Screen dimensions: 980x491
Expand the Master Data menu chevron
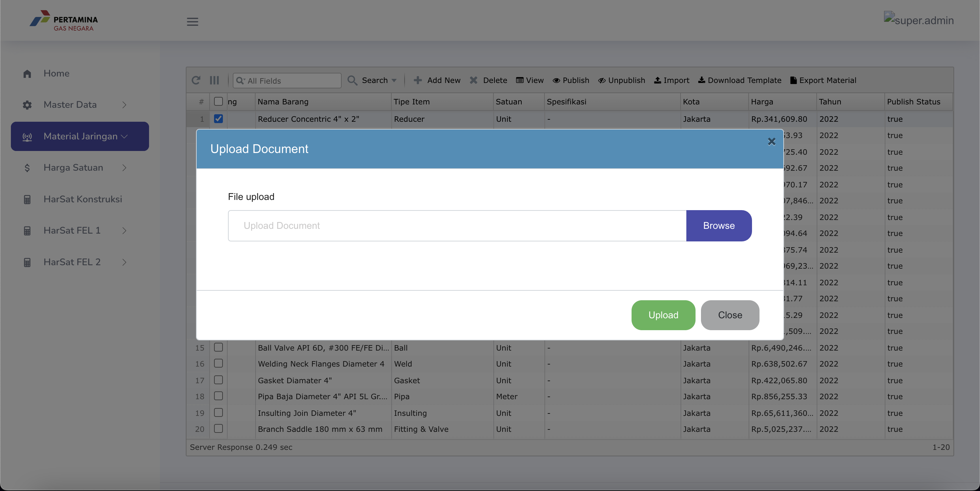(124, 105)
